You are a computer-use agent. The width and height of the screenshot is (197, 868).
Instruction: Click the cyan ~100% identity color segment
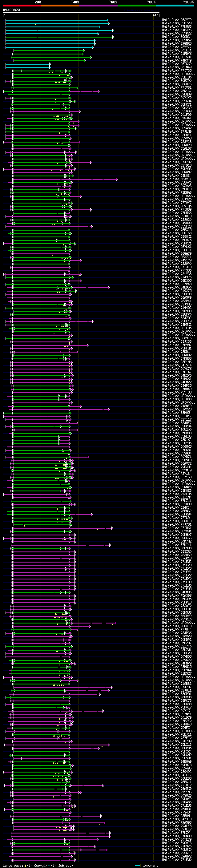(175, 6)
